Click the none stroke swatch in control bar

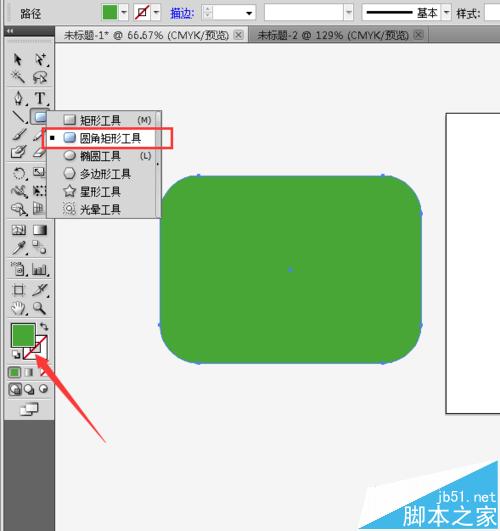click(142, 13)
